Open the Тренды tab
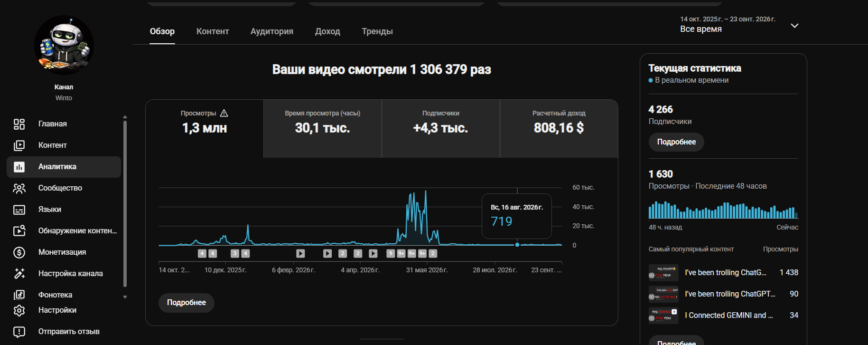Viewport: 868px width, 345px height. point(377,31)
